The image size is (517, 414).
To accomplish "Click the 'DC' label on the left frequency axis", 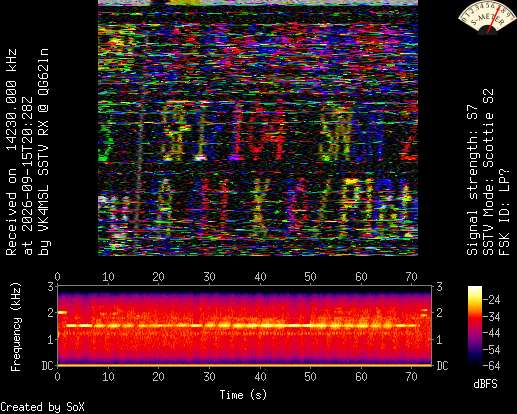I will point(48,366).
